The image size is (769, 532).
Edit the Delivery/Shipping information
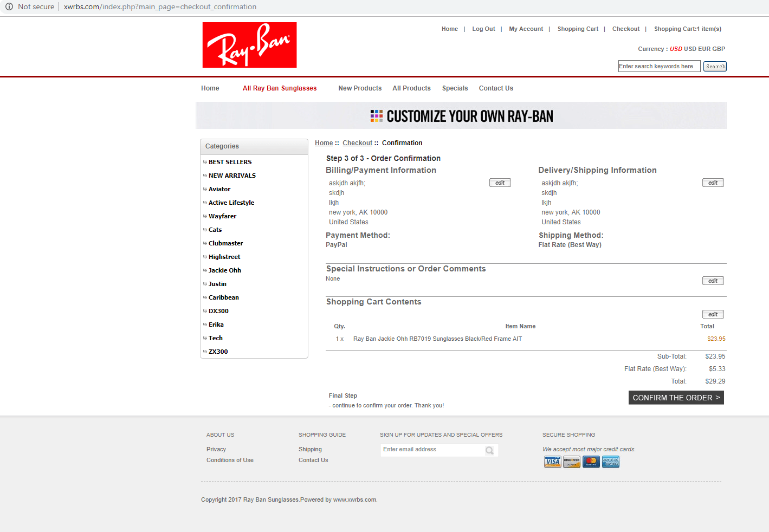click(x=713, y=183)
